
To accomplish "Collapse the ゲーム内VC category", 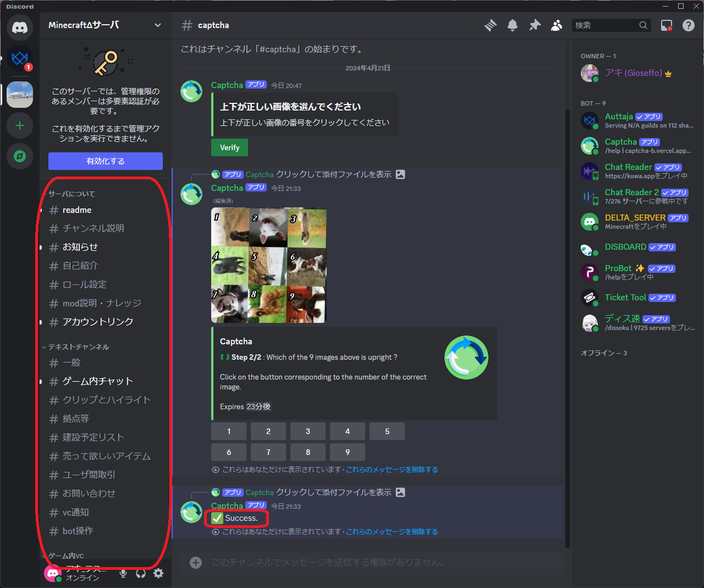I will (66, 556).
